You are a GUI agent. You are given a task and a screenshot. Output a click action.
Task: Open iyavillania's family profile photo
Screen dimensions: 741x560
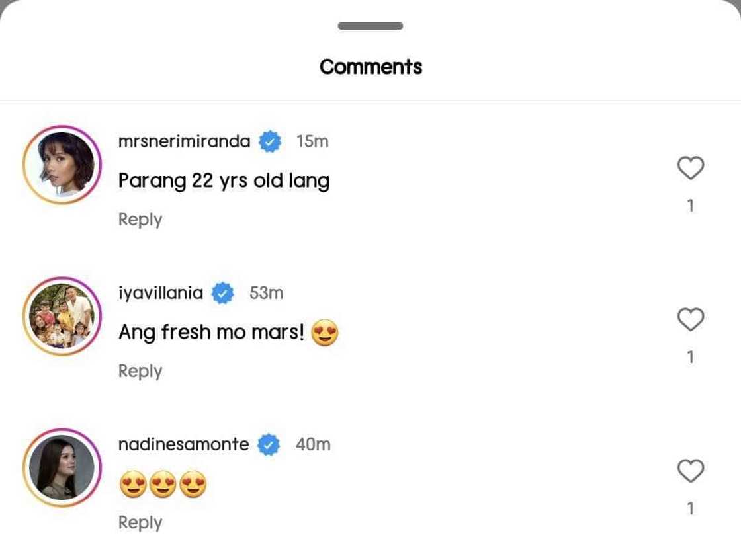tap(62, 316)
